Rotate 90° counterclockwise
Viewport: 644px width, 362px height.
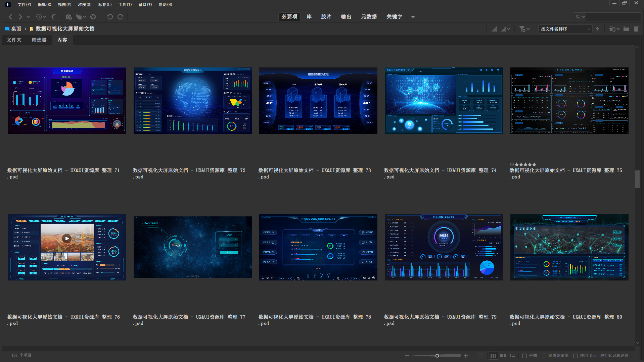click(110, 17)
